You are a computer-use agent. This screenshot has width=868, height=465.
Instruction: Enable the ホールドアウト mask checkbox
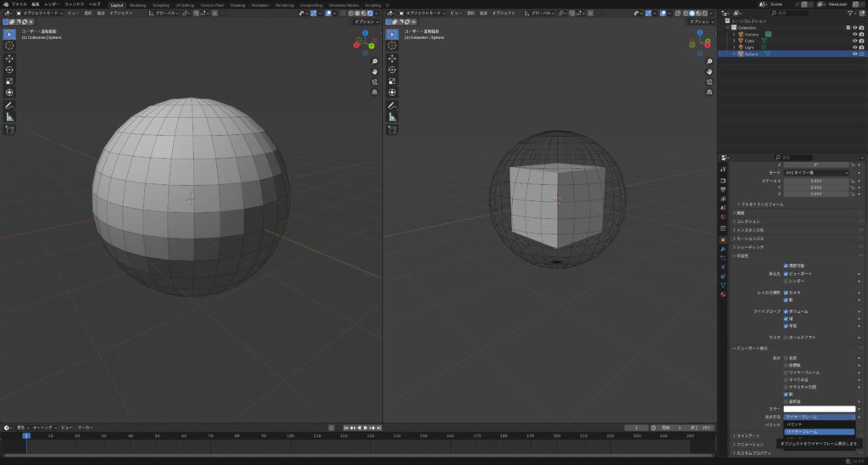[x=786, y=337]
